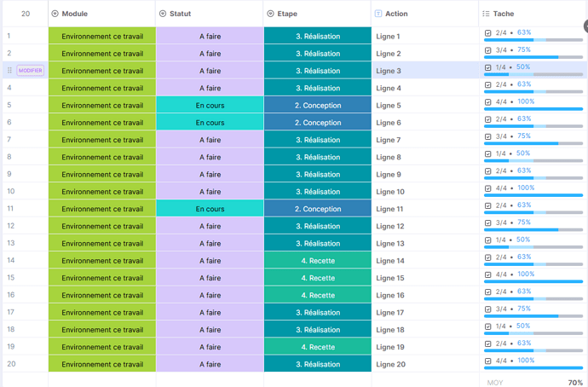This screenshot has height=387, width=588.
Task: Click the Statut column type icon
Action: (x=163, y=14)
